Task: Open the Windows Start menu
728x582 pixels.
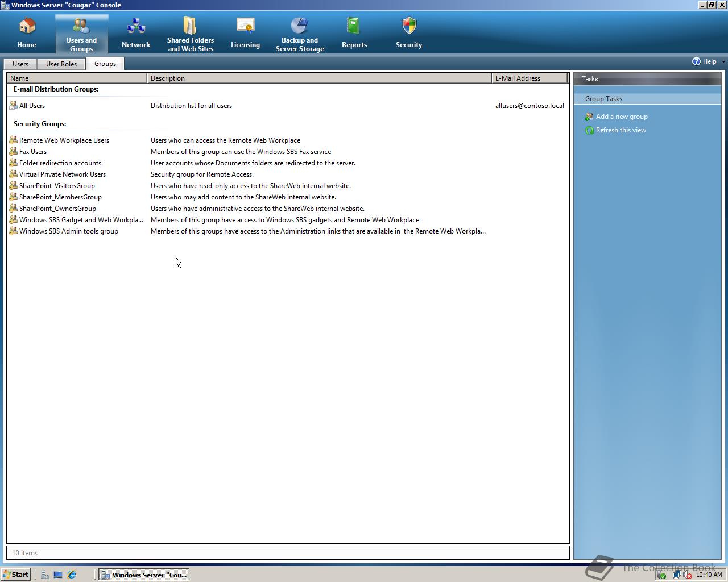Action: click(x=15, y=575)
